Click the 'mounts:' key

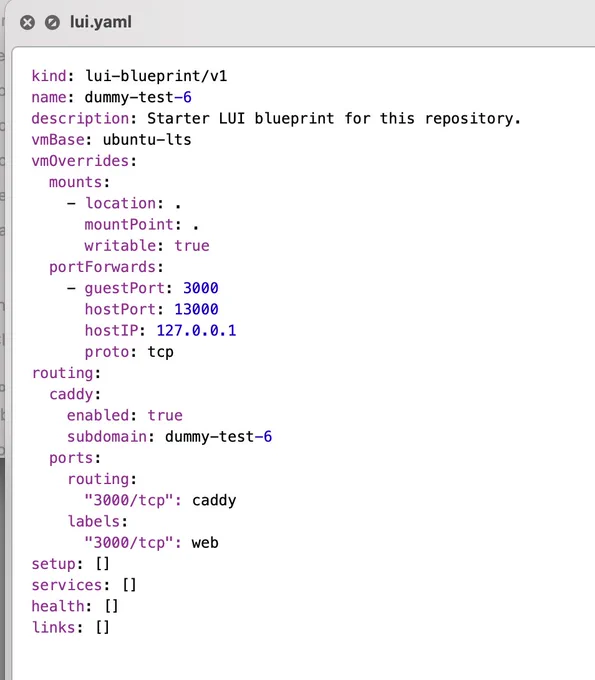click(79, 182)
